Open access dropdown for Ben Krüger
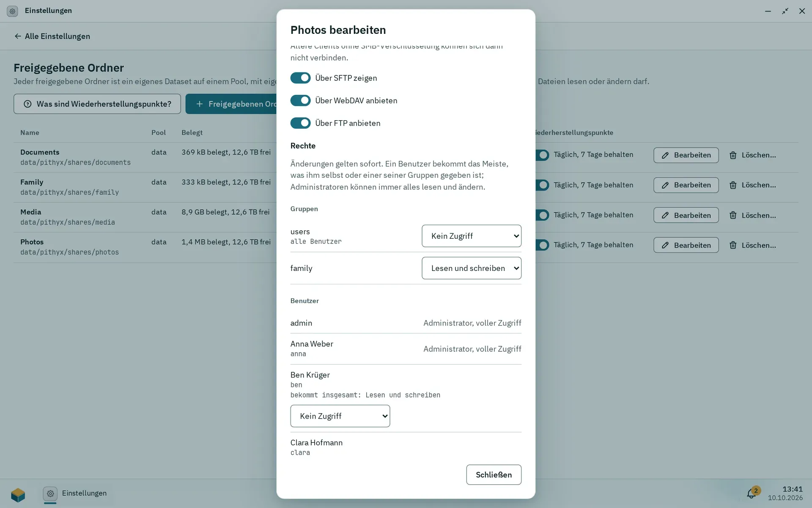This screenshot has height=508, width=812. coord(340,416)
